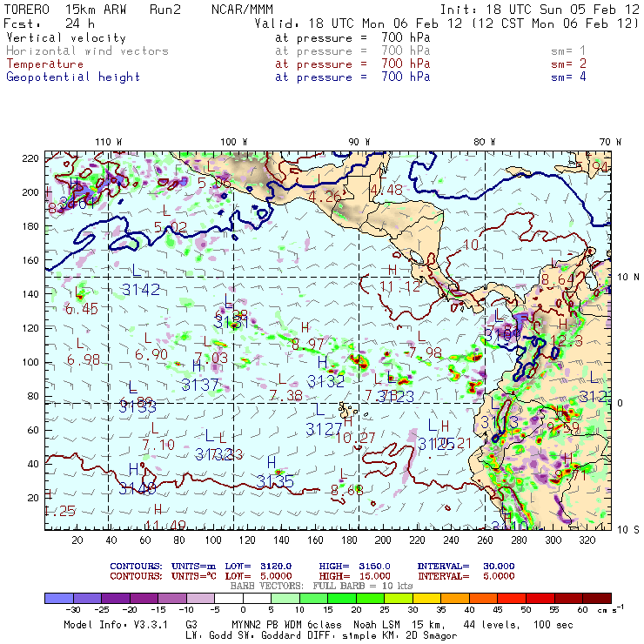The height and width of the screenshot is (644, 644).
Task: Select the "Model Info: V3.3.1" footer text
Action: [x=116, y=625]
